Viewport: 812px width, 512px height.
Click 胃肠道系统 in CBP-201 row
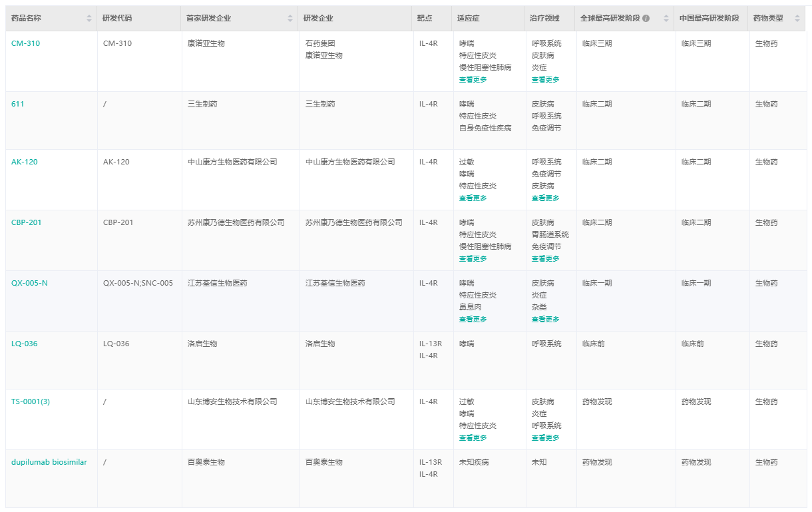point(550,234)
